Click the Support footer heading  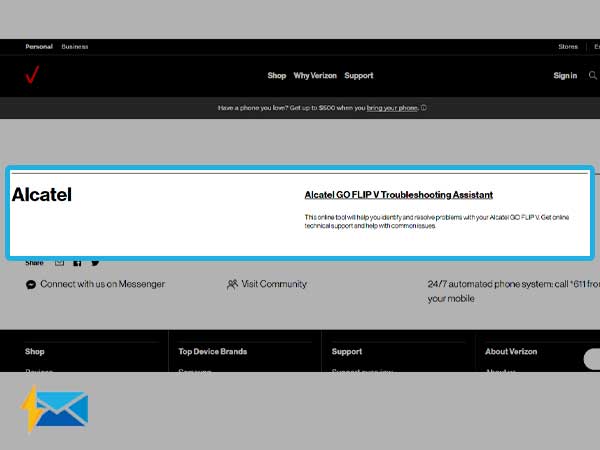tap(347, 351)
